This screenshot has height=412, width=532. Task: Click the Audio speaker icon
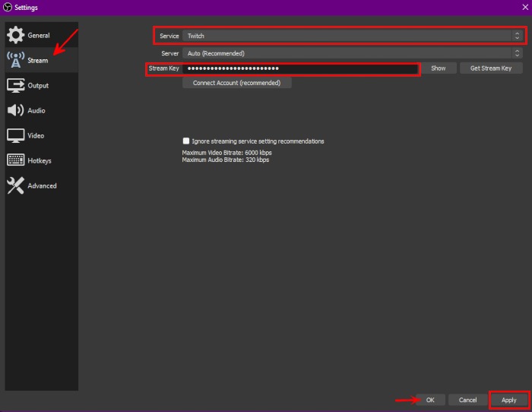click(x=16, y=110)
